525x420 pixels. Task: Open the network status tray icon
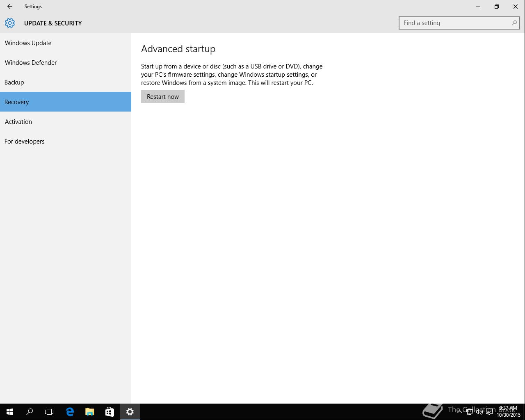[x=469, y=412]
